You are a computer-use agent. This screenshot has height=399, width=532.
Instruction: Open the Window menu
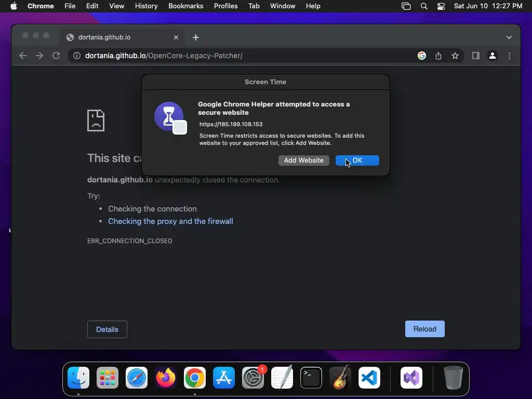click(283, 6)
